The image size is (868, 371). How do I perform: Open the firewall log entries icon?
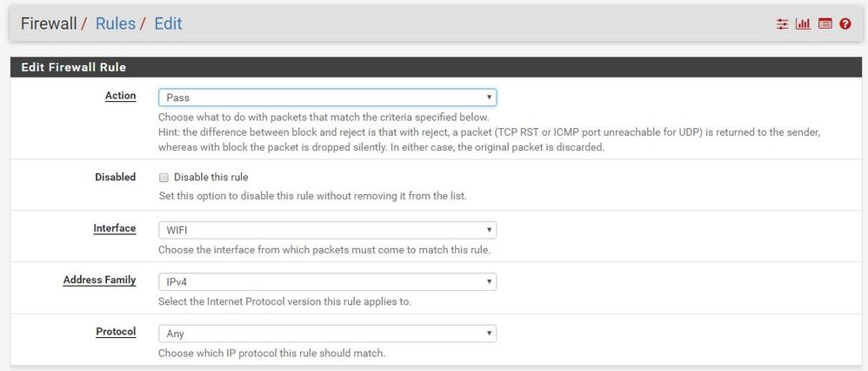(825, 24)
